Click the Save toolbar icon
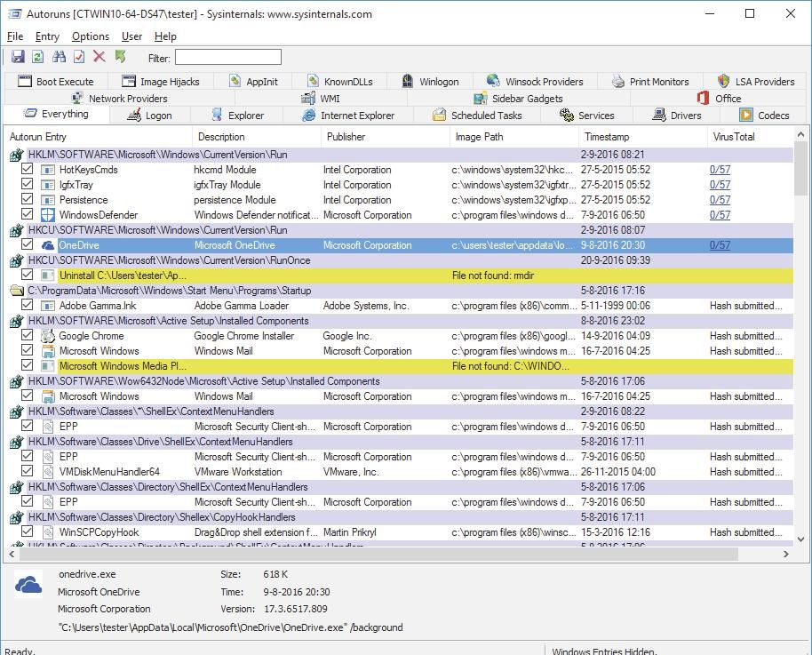Screen dimensions: 812x655 18,57
